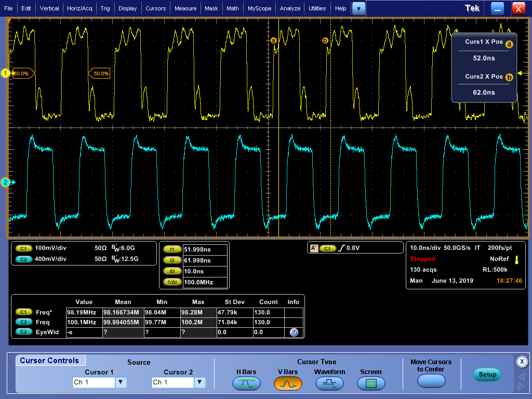Expand the menu bar dropdown arrow button
The height and width of the screenshot is (399, 532).
358,8
